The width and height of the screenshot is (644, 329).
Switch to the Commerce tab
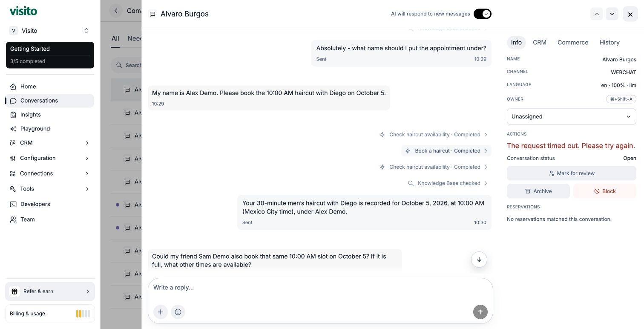tap(573, 43)
